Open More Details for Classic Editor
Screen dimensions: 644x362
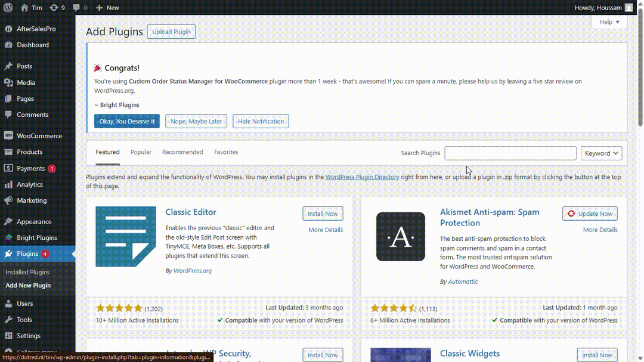326,230
